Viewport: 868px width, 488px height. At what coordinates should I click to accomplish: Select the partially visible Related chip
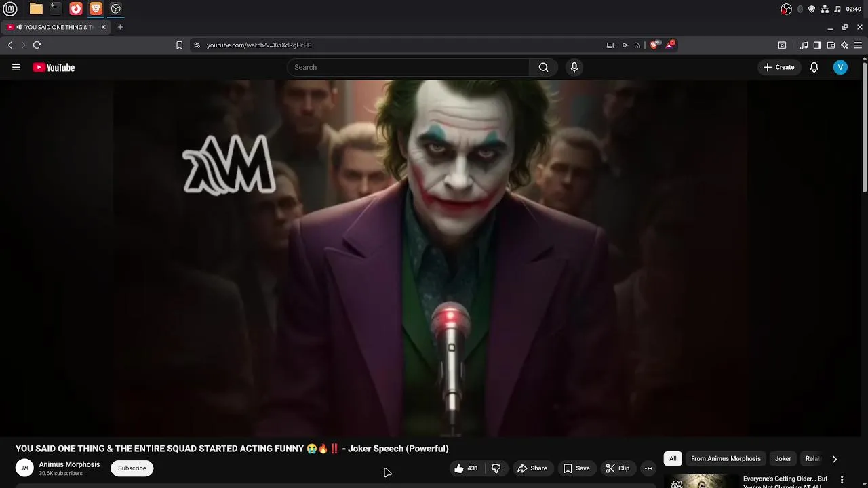pos(812,459)
